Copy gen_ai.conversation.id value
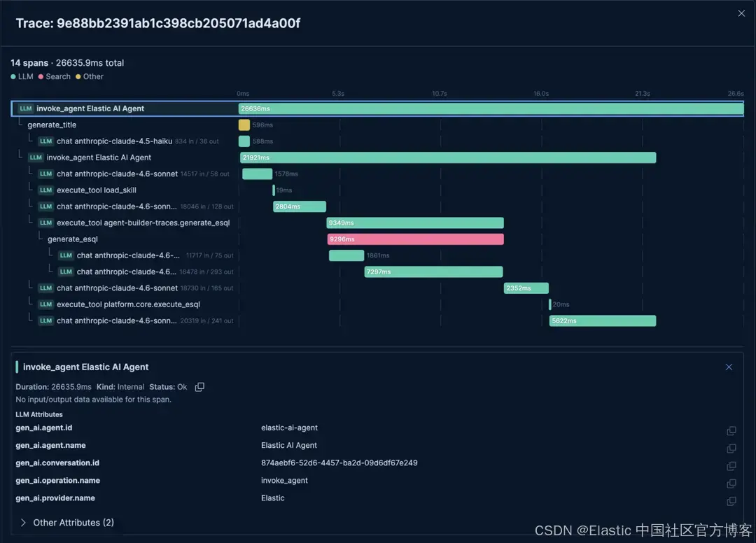Viewport: 756px width, 543px height. [731, 466]
